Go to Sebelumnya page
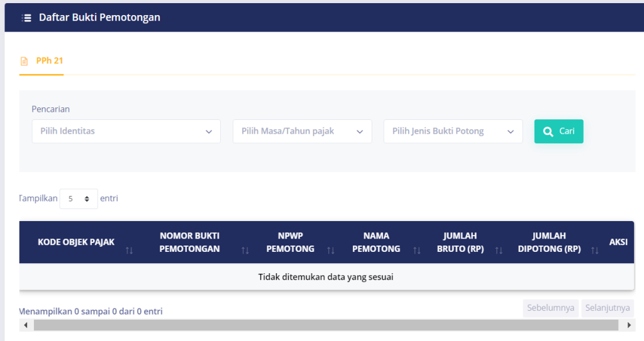This screenshot has width=644, height=341. 550,308
